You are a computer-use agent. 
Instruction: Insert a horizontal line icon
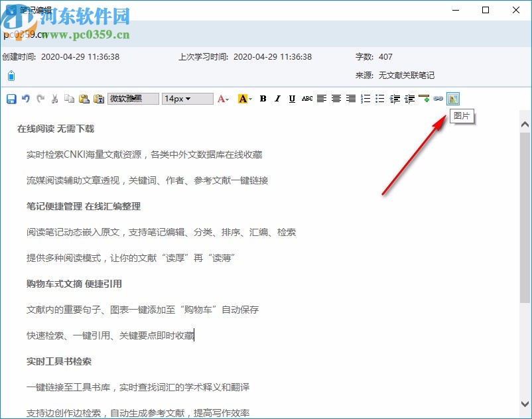[424, 98]
